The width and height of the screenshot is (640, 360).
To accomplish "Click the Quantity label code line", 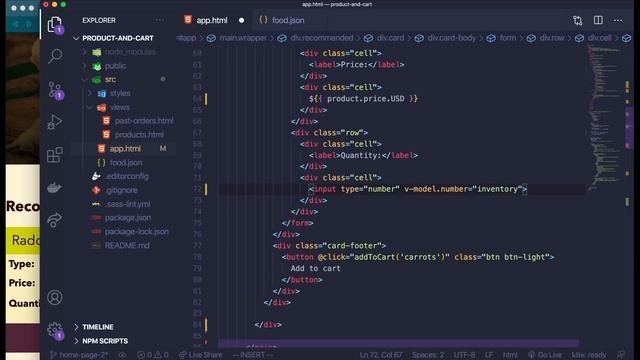I will tap(363, 156).
